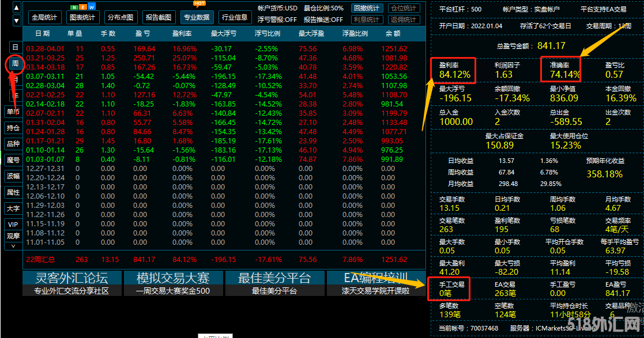Click the VIP sidebar button
644x338 pixels.
pos(13,225)
